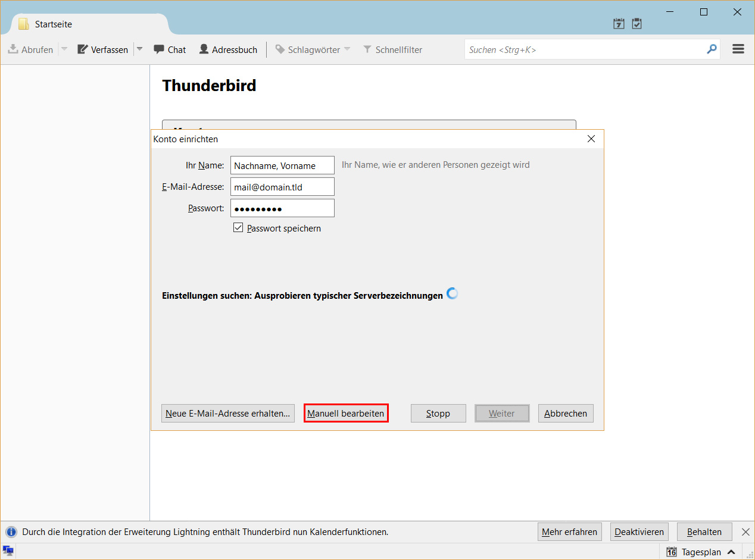The height and width of the screenshot is (560, 755).
Task: Open the Lightning calendar view
Action: point(619,23)
